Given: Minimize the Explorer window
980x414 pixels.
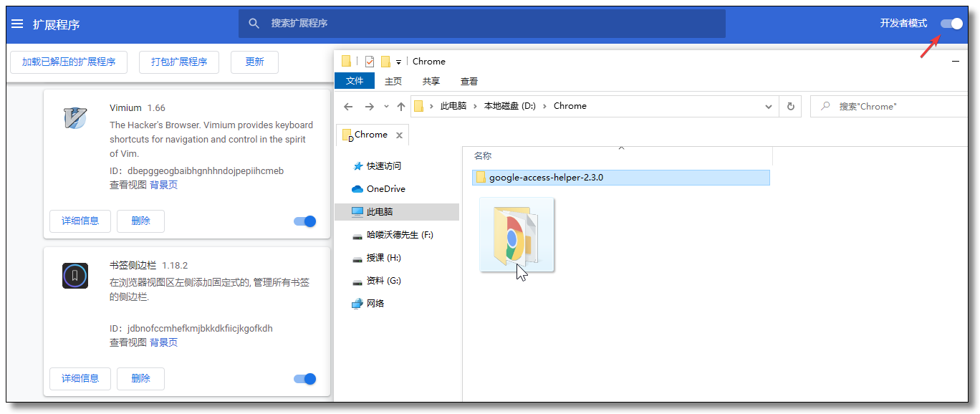Looking at the screenshot, I should tap(956, 62).
